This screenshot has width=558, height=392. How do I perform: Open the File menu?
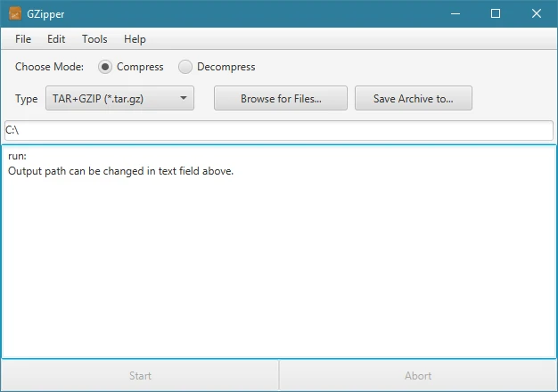(x=23, y=39)
